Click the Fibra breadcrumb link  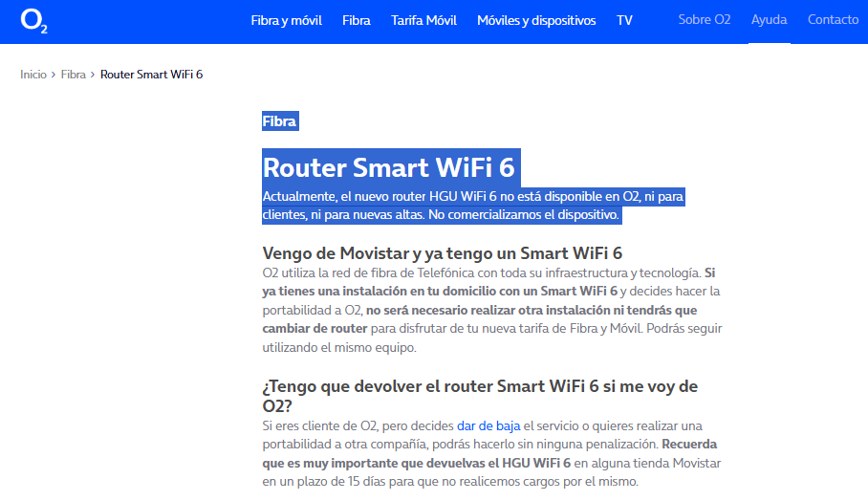74,75
